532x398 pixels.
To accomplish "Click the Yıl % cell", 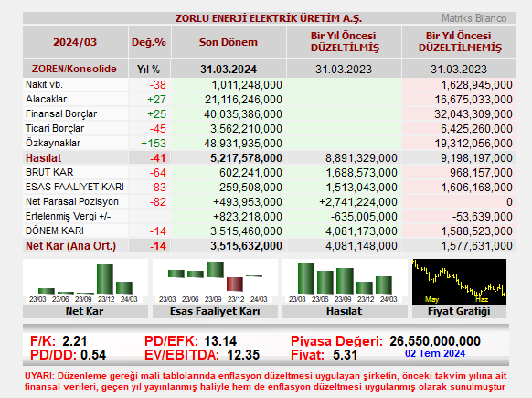I will pyautogui.click(x=149, y=70).
